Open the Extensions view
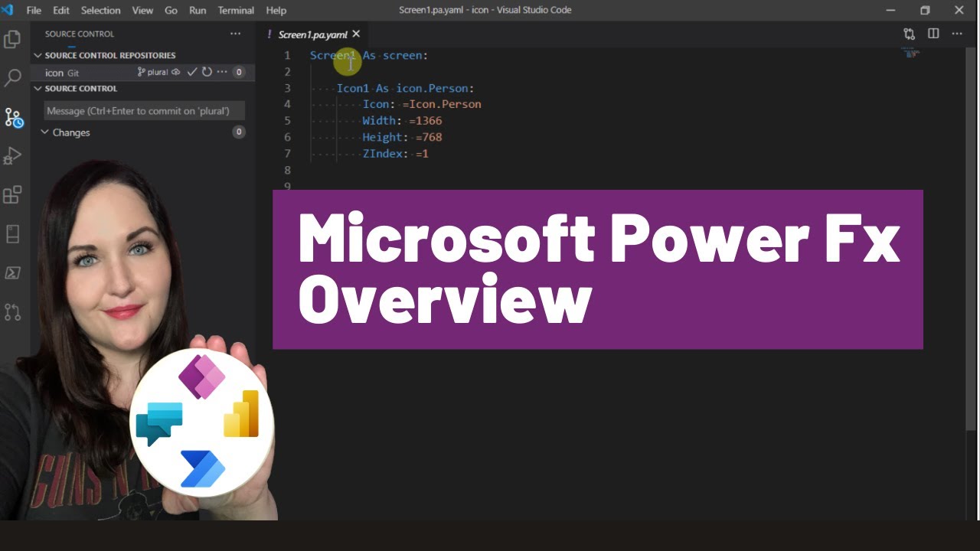Image resolution: width=980 pixels, height=551 pixels. tap(12, 195)
